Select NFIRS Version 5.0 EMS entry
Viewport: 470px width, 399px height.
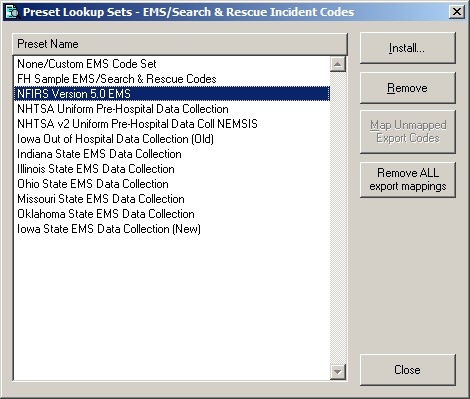pos(172,94)
